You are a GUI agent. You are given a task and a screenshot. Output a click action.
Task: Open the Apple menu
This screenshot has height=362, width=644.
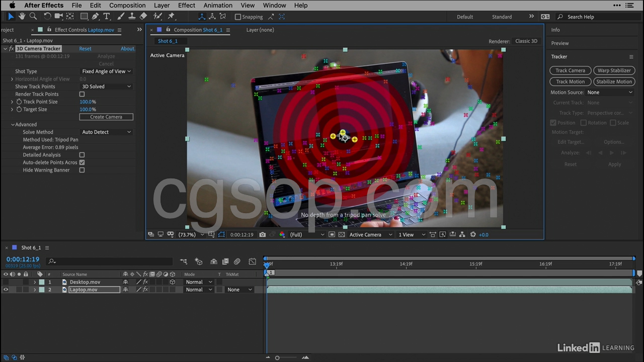(13, 6)
